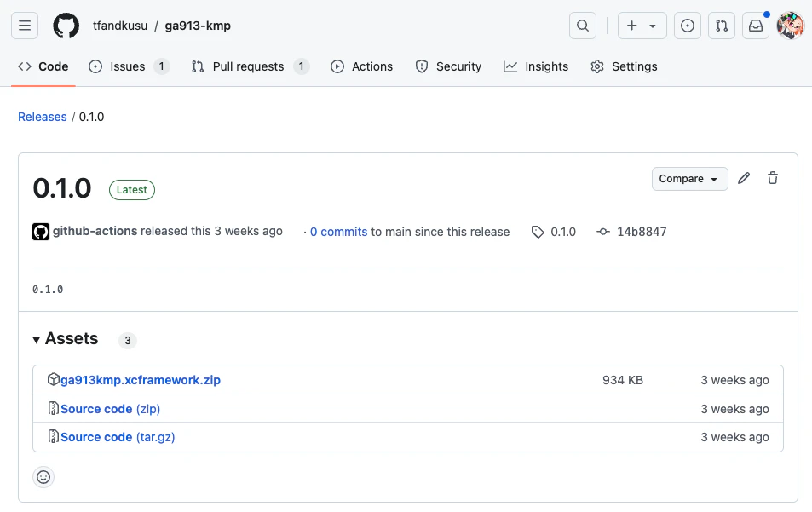Open the Settings tab
This screenshot has width=812, height=512.
pos(624,66)
